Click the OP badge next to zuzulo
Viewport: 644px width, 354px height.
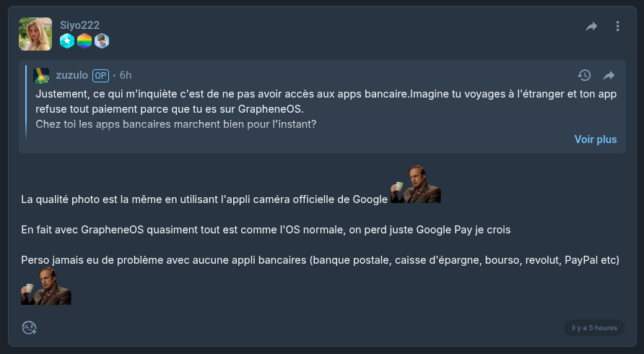pyautogui.click(x=100, y=75)
